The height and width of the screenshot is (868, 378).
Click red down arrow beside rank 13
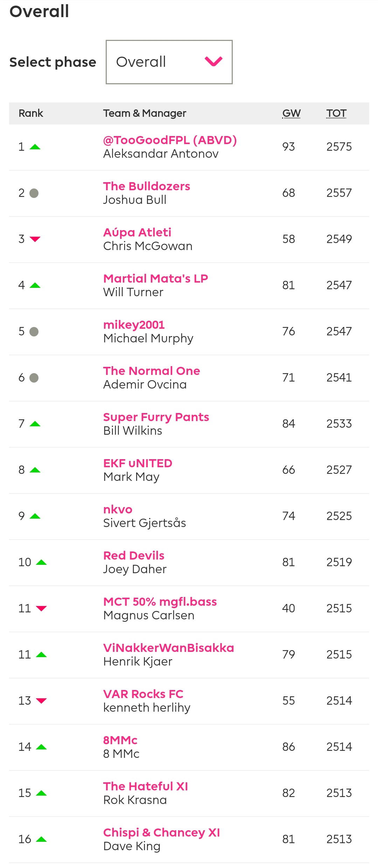click(41, 701)
